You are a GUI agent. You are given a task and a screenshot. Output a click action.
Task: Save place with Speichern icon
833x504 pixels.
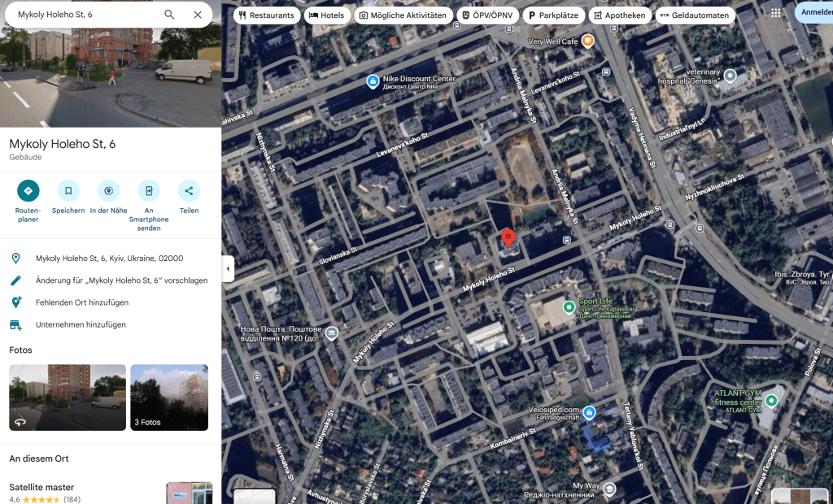[x=68, y=191]
